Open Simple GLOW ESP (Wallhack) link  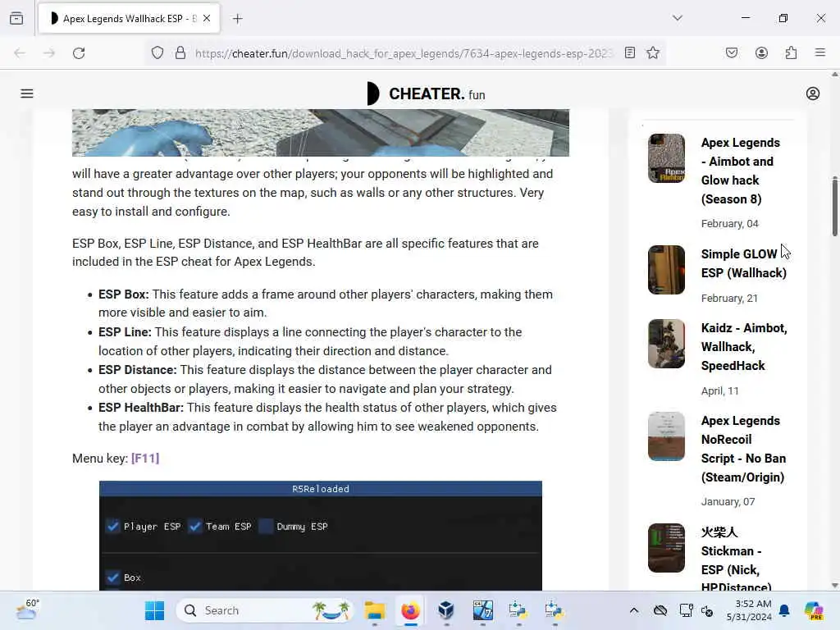point(743,263)
